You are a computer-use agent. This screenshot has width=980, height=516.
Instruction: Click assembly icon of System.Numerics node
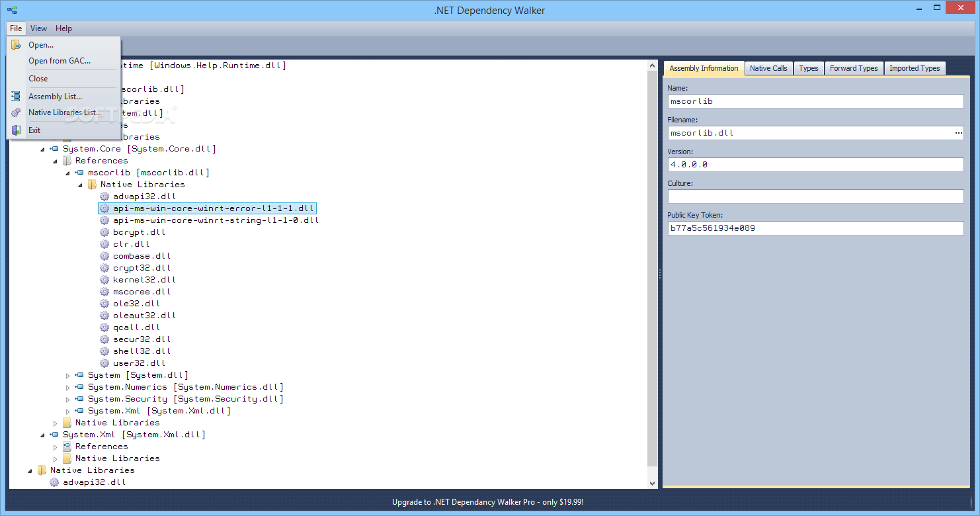click(79, 387)
